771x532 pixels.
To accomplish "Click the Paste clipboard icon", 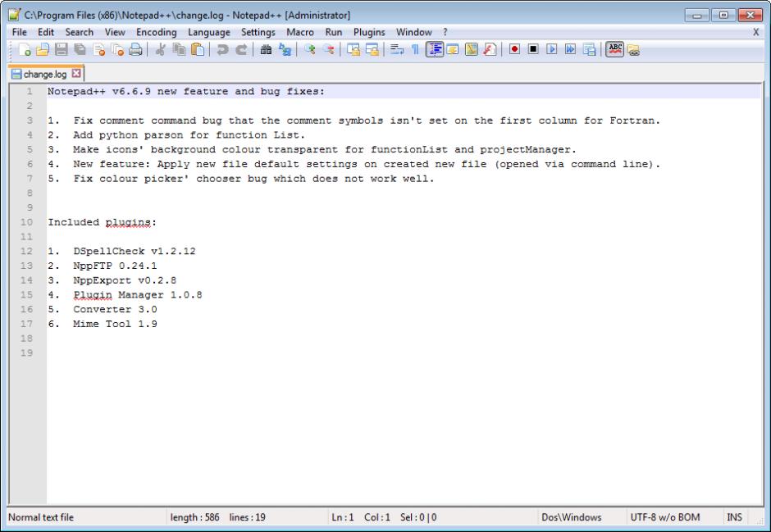I will point(198,50).
